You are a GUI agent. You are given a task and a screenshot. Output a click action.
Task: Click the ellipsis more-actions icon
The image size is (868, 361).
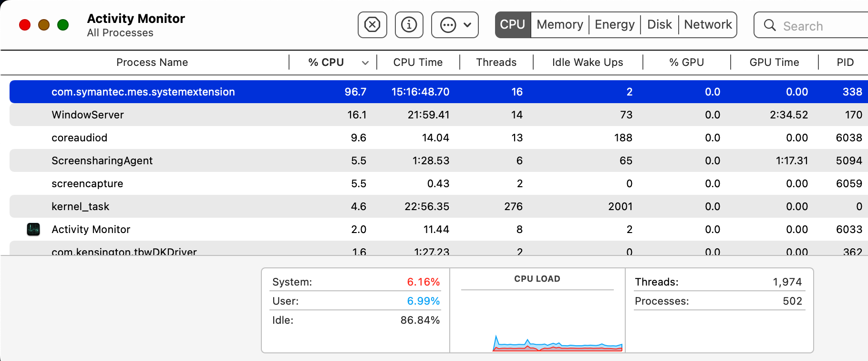click(448, 25)
